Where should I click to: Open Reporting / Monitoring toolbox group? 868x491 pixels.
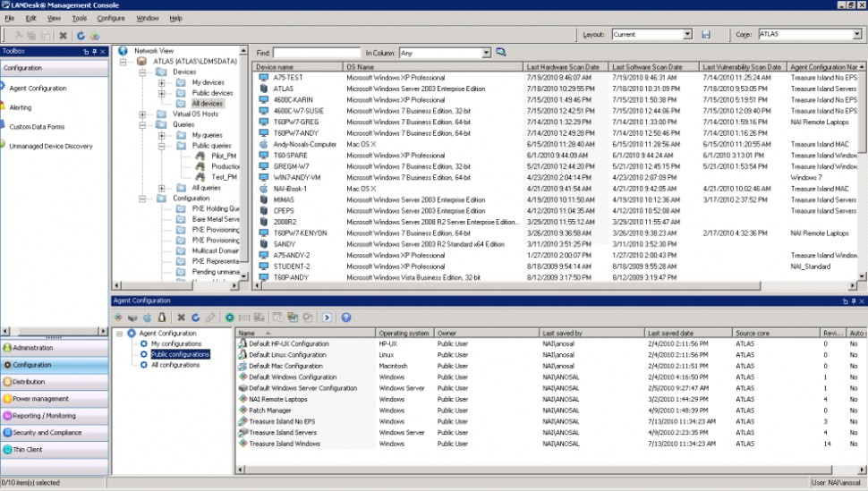[x=55, y=416]
